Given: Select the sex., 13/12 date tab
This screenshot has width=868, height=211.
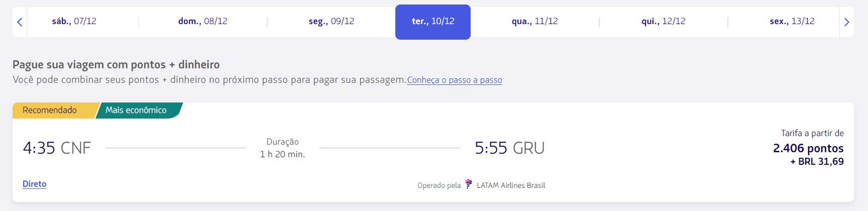Looking at the screenshot, I should tap(792, 22).
